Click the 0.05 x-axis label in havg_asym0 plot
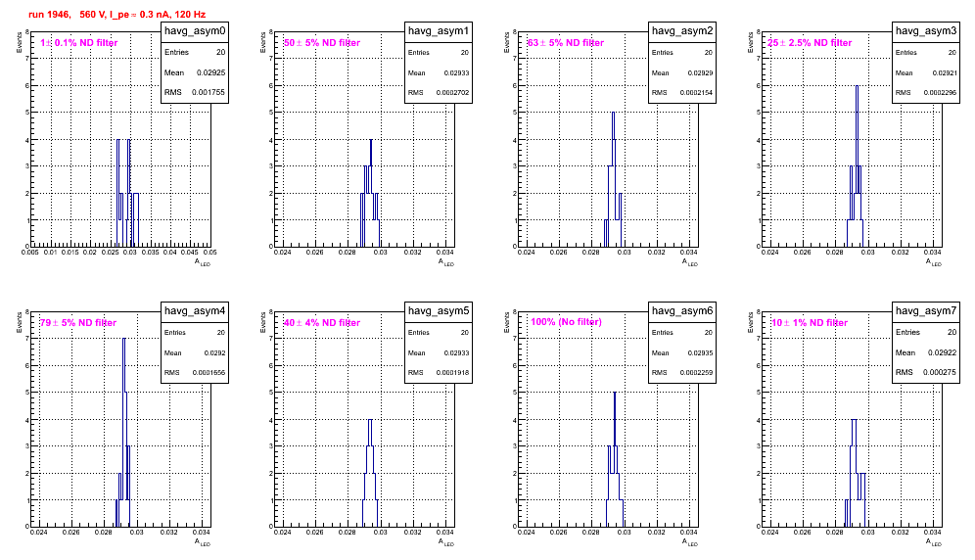This screenshot has width=975, height=560. [210, 252]
